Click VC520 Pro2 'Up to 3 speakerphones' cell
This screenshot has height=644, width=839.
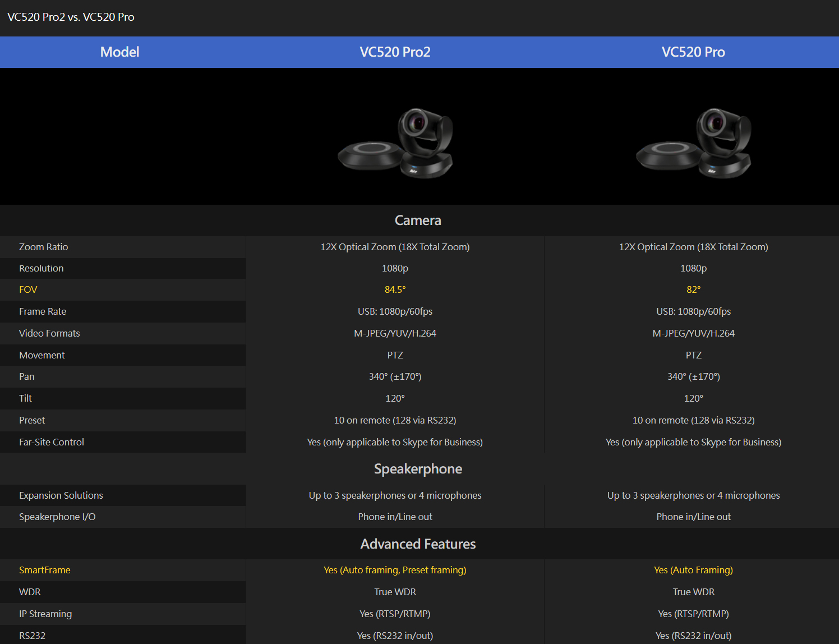pyautogui.click(x=395, y=495)
